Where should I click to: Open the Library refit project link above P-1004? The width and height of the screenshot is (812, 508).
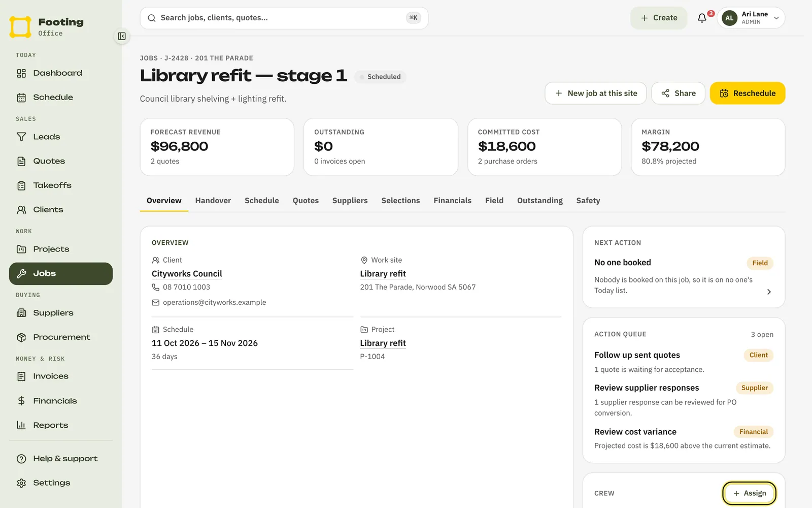(383, 343)
